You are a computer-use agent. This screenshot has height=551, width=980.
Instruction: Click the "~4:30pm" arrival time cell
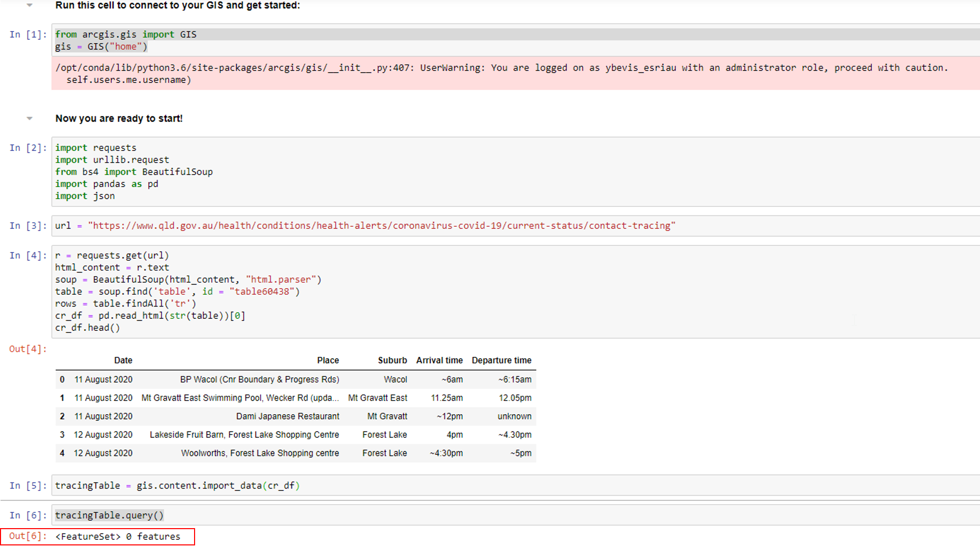446,453
